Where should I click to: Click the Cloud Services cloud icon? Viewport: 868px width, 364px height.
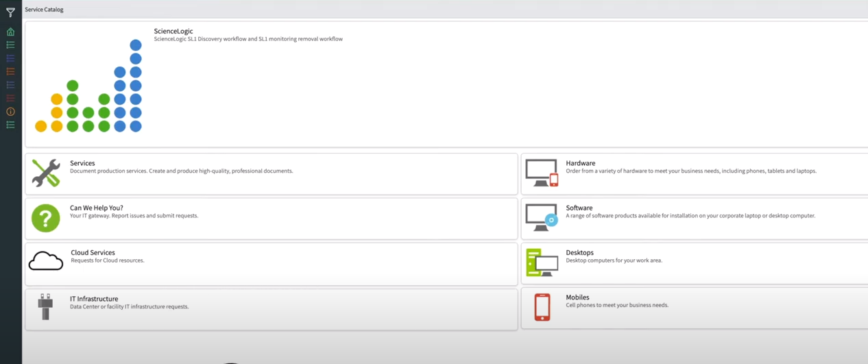pos(46,261)
